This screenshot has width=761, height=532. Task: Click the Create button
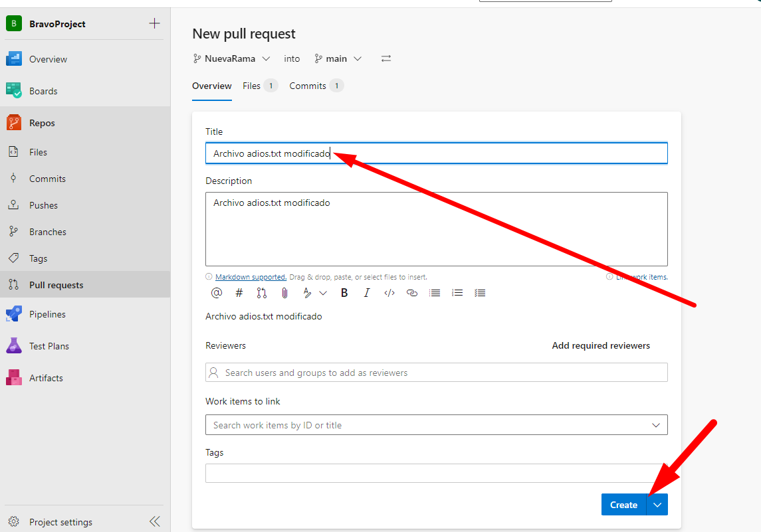tap(623, 505)
